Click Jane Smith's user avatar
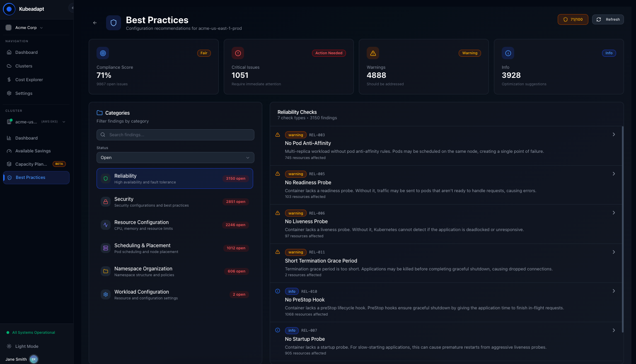Viewport: 636px width, 364px height. (x=34, y=359)
